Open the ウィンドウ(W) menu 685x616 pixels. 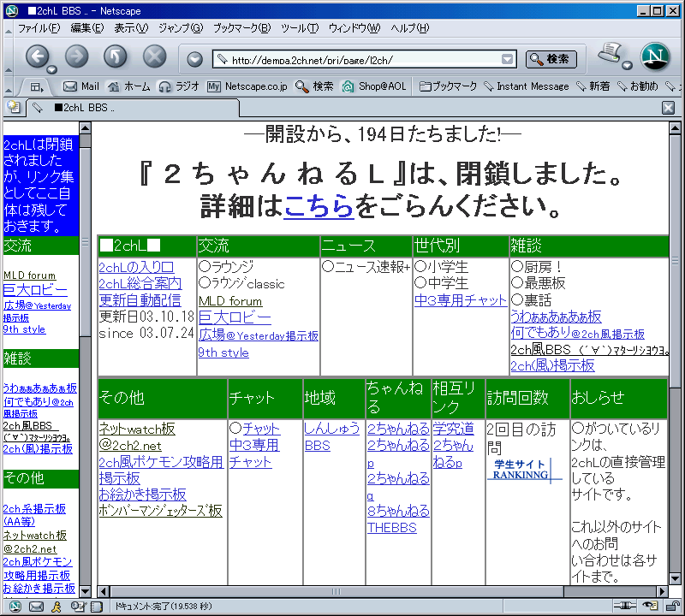point(354,28)
